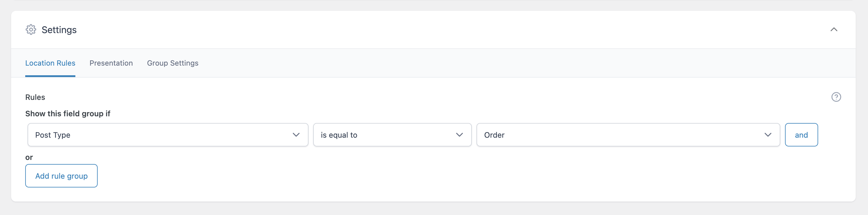Switch to the Location Rules tab
Viewport: 868px width, 215px height.
50,63
